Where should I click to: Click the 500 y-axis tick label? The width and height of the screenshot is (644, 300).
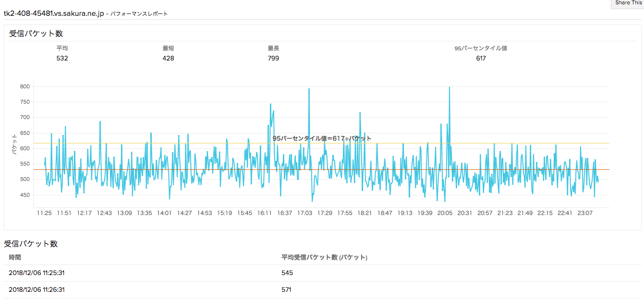coord(25,180)
